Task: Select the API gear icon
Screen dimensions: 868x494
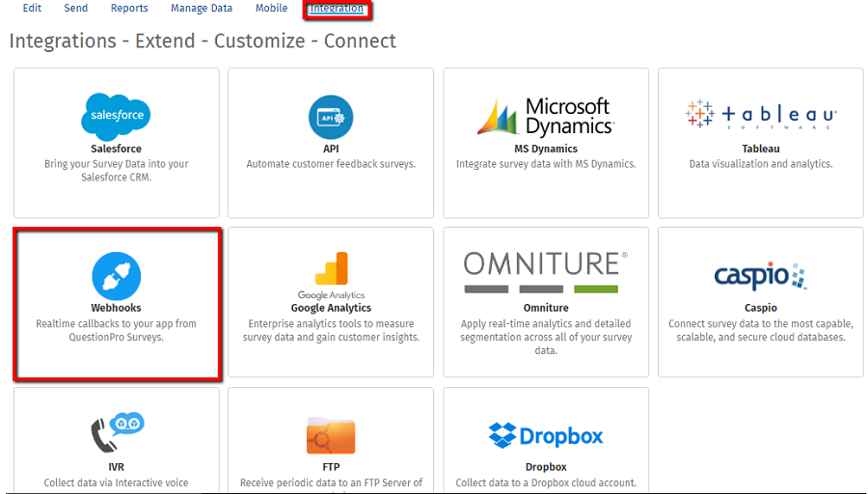Action: click(331, 118)
